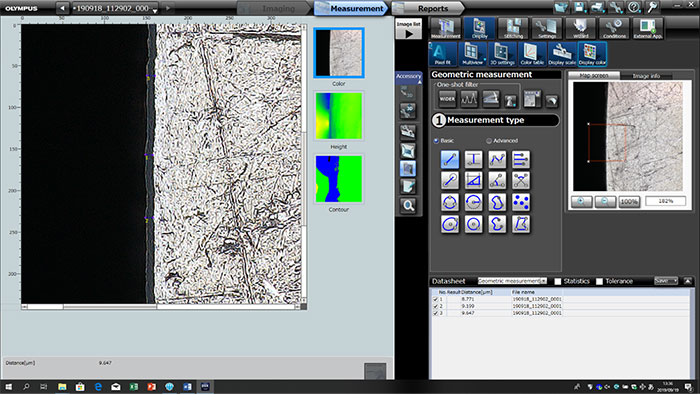This screenshot has height=394, width=700.
Task: Click the printer icon in title bar
Action: pos(597,7)
